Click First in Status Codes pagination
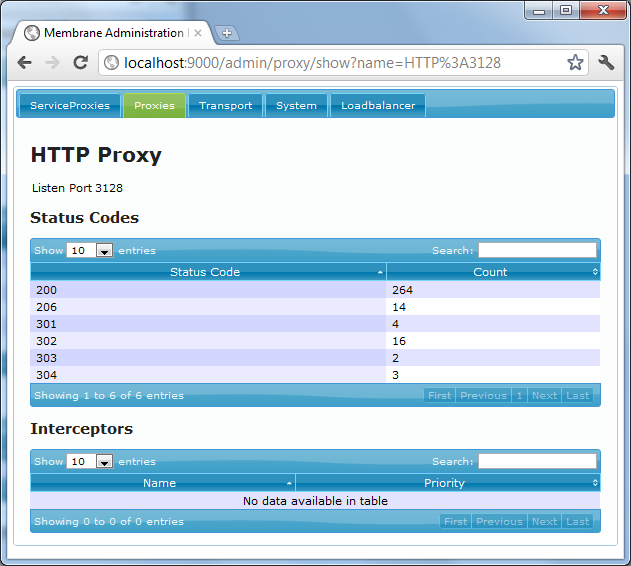Screen dimensions: 631x566 point(439,396)
